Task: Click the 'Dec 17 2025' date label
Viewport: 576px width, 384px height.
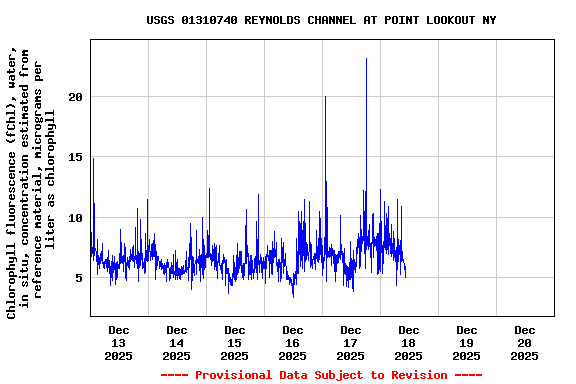Action: [350, 343]
